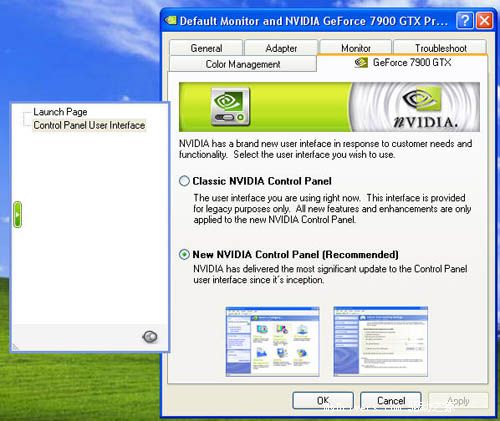Open the Monitor tab

click(x=355, y=48)
